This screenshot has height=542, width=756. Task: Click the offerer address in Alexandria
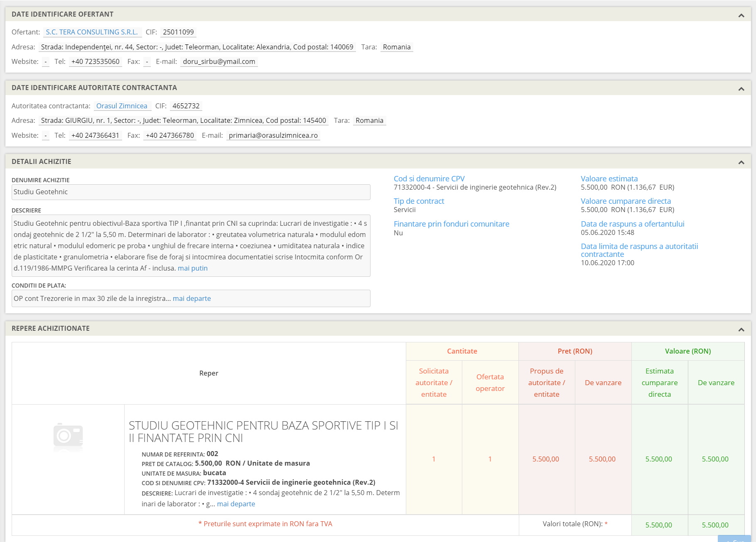point(197,47)
